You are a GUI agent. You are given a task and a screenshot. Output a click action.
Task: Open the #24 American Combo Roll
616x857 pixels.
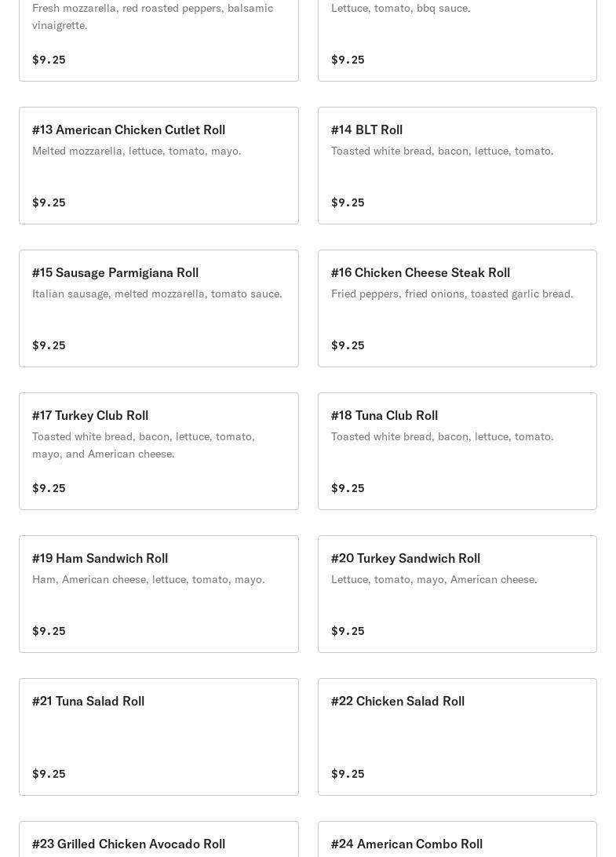pos(406,844)
